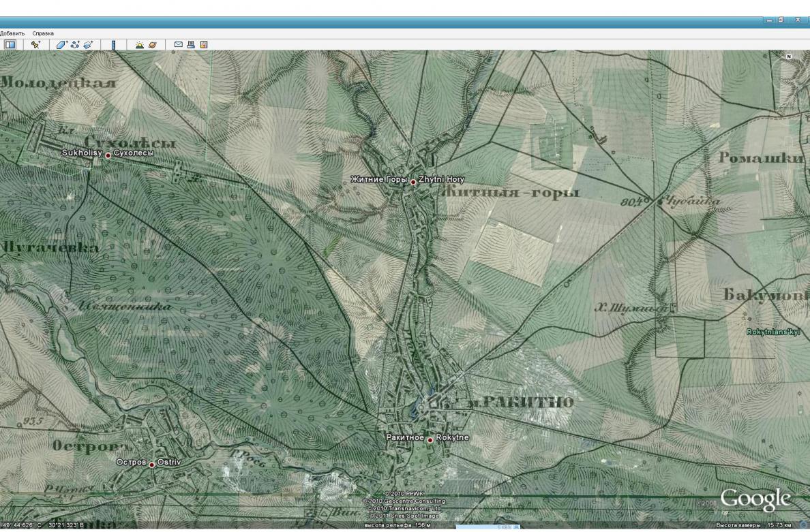Click the Rokytnians'kyi district label
Viewport: 810px width, 532px height.
click(x=772, y=332)
